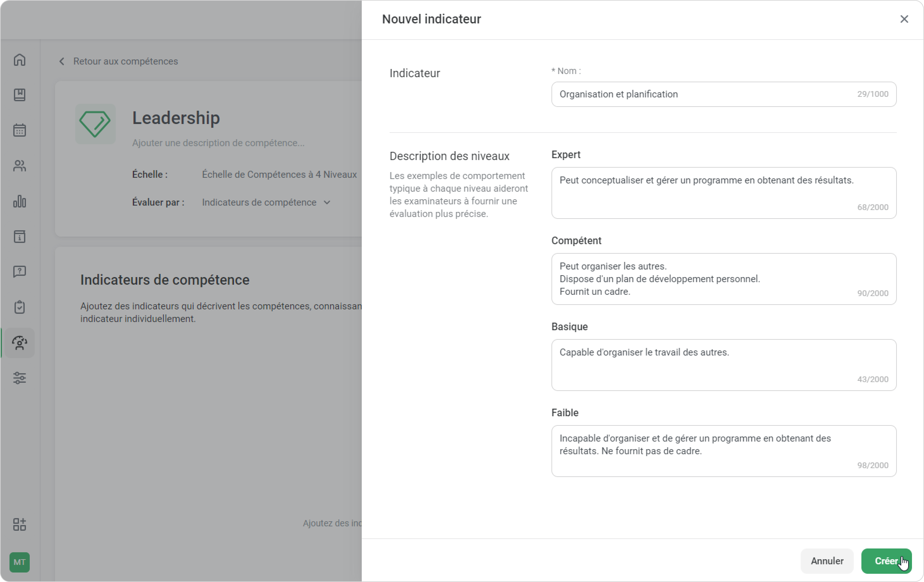924x582 pixels.
Task: Click the add apps grid icon
Action: (x=20, y=524)
